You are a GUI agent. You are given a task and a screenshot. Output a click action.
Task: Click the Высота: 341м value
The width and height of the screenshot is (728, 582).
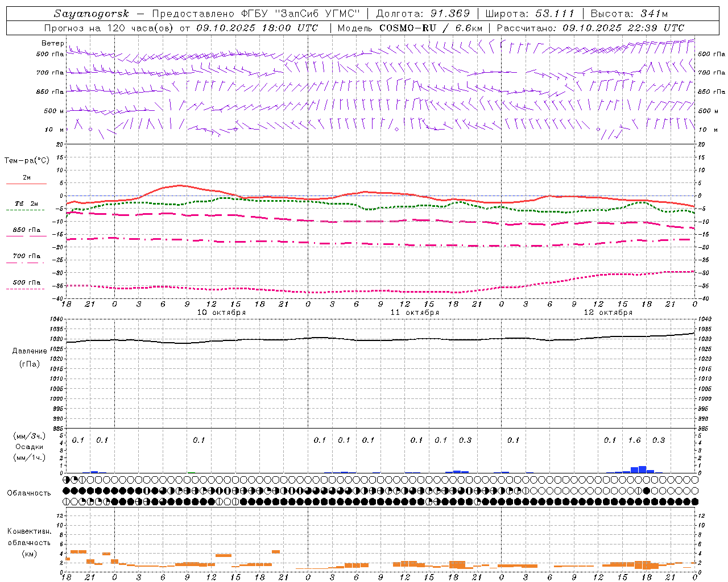629,14
